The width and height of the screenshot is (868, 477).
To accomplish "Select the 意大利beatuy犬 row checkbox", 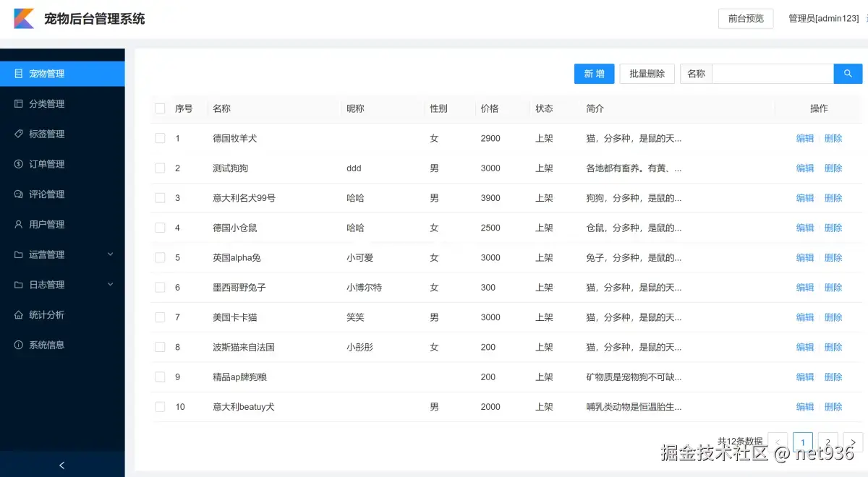I will coord(160,407).
